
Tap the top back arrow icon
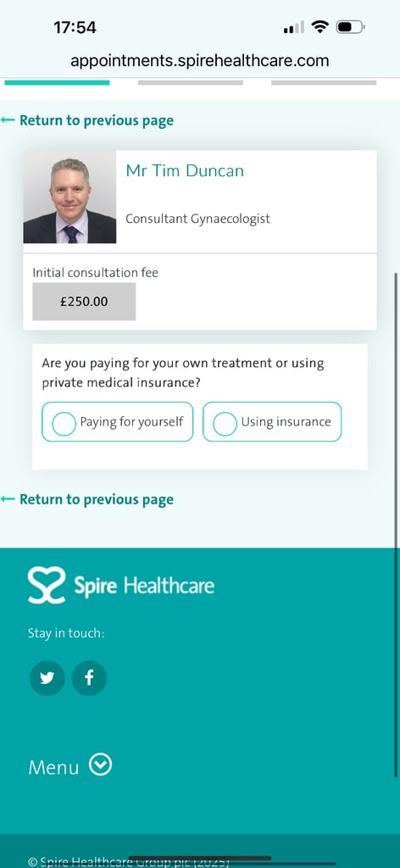[x=8, y=120]
